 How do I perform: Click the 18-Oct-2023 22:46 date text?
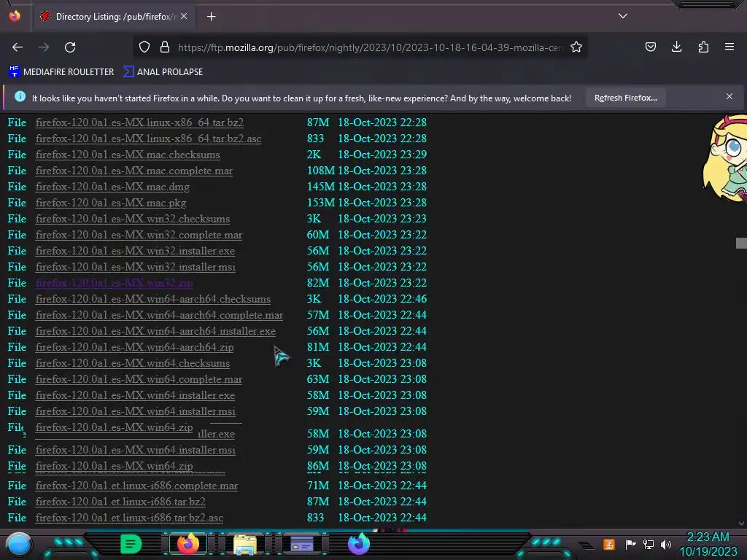pos(382,299)
